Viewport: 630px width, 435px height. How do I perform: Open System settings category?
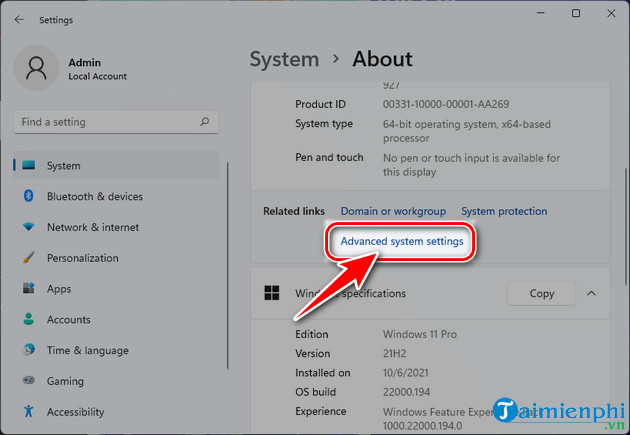point(116,165)
